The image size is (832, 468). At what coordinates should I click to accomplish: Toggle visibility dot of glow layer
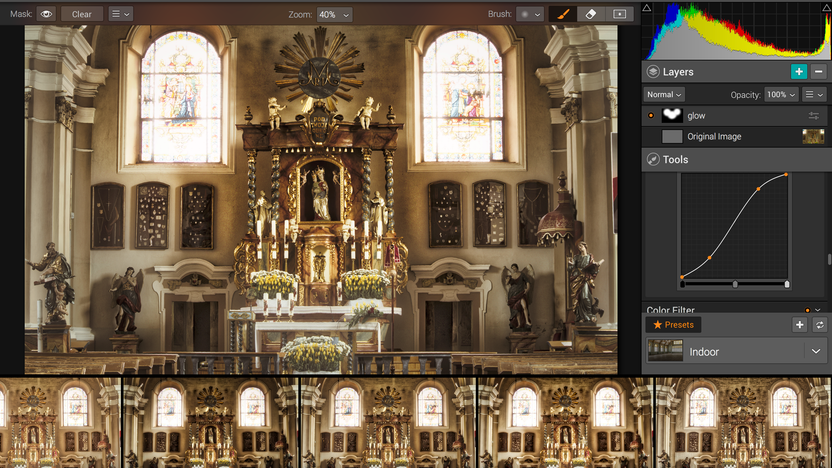tap(651, 115)
